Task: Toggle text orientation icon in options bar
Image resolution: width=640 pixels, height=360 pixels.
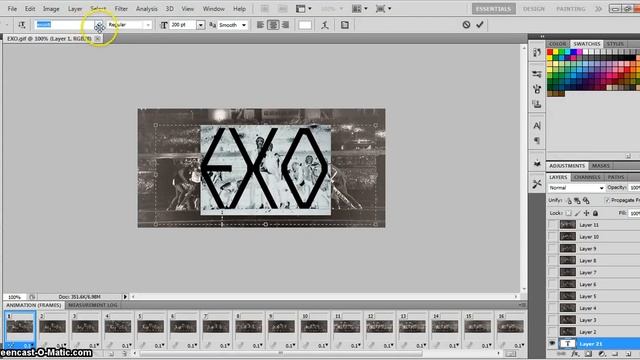Action: pyautogui.click(x=22, y=25)
